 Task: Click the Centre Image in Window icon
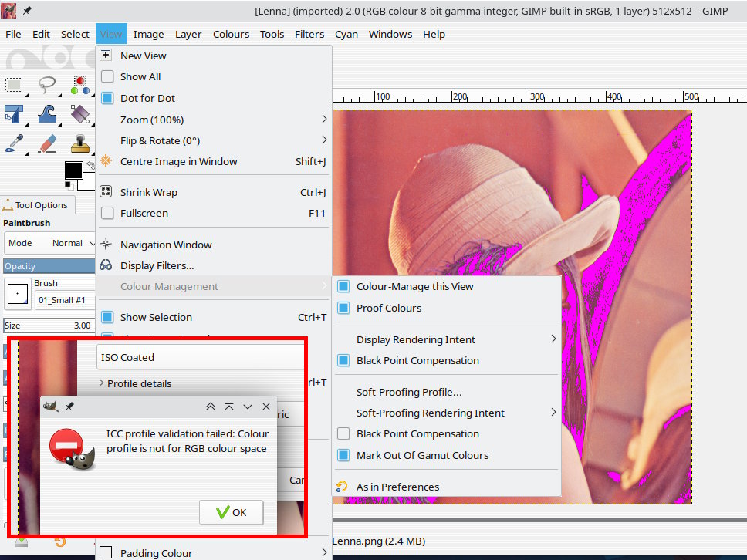click(106, 161)
